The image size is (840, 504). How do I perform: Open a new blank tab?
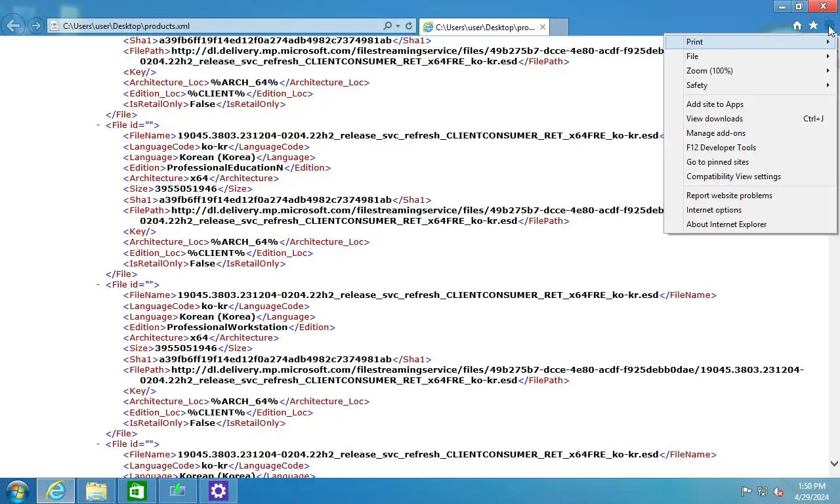tap(559, 27)
